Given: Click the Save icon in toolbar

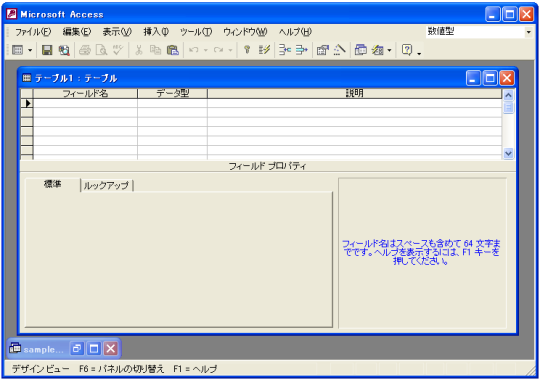Looking at the screenshot, I should 47,50.
